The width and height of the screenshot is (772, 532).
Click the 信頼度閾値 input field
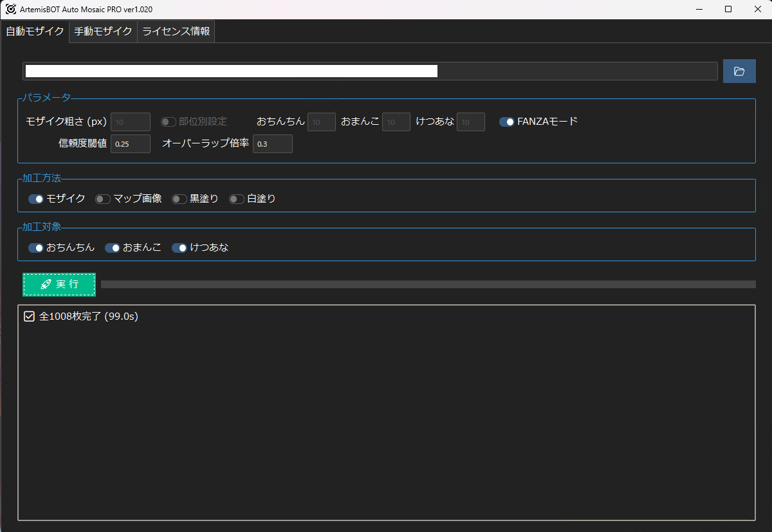tap(131, 144)
